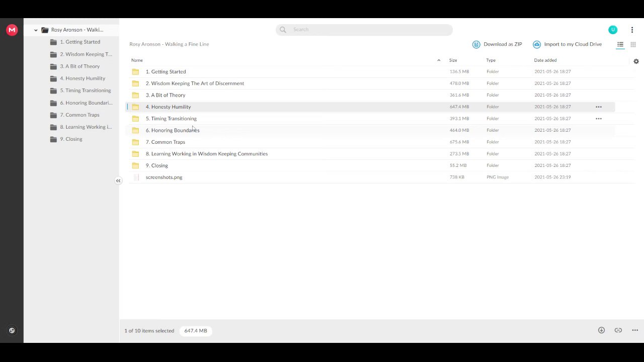Select the 3. A Bit of Theory row
Screen dimensions: 644x362
pos(370,95)
